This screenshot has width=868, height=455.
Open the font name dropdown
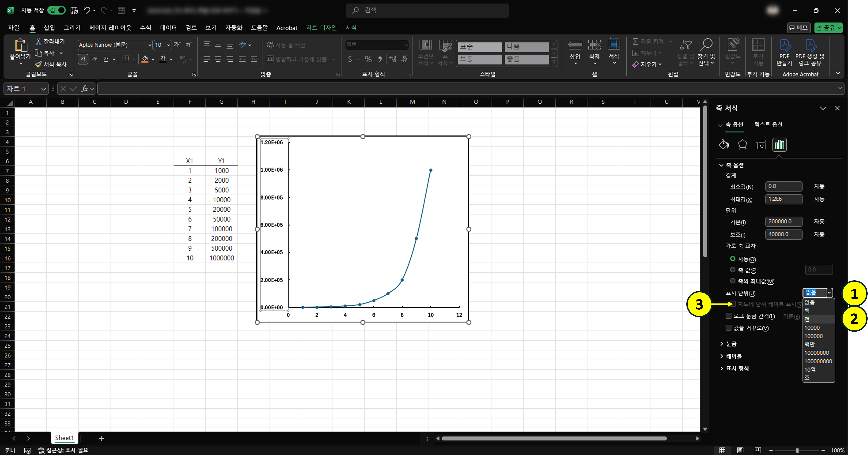(150, 45)
